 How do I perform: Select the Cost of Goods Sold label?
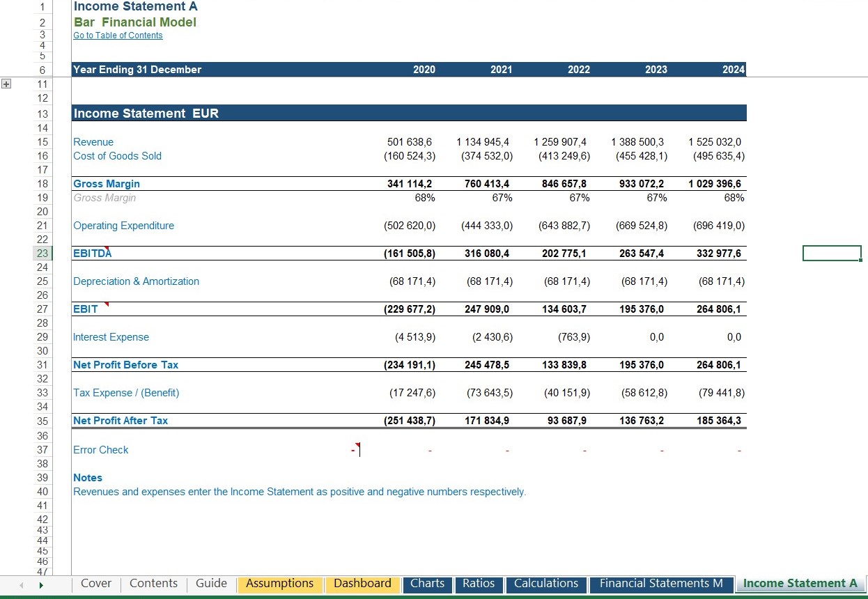(117, 156)
